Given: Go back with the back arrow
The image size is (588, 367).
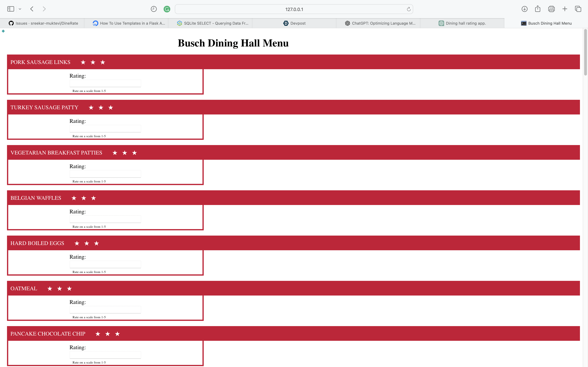Looking at the screenshot, I should click(x=32, y=9).
